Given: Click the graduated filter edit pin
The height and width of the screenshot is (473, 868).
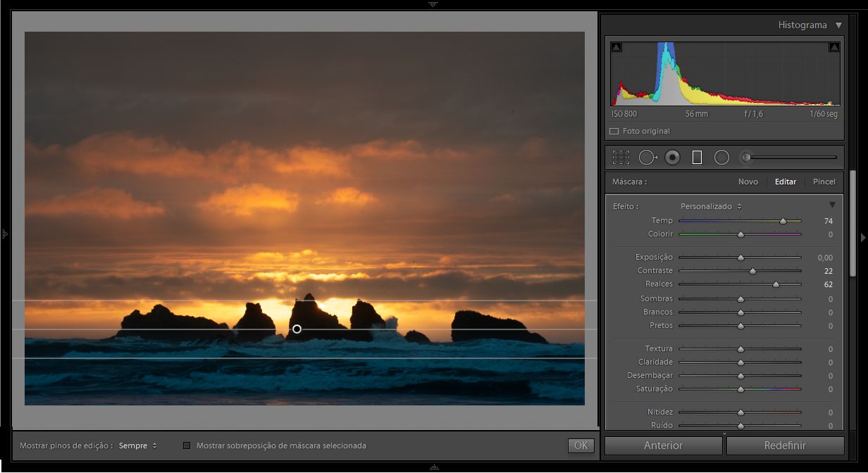Looking at the screenshot, I should coord(297,329).
